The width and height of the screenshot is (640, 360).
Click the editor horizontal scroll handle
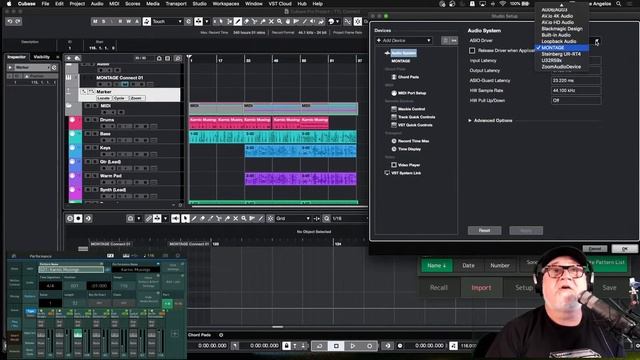(278, 327)
